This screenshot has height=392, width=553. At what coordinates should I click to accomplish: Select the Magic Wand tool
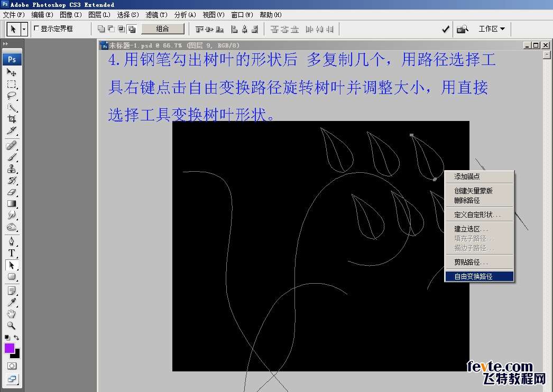tap(12, 107)
